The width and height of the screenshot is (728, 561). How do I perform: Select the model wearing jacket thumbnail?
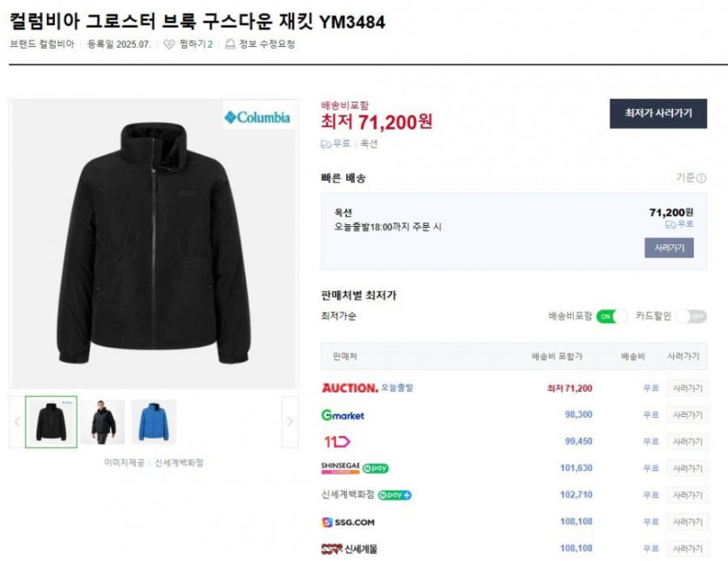coord(103,422)
